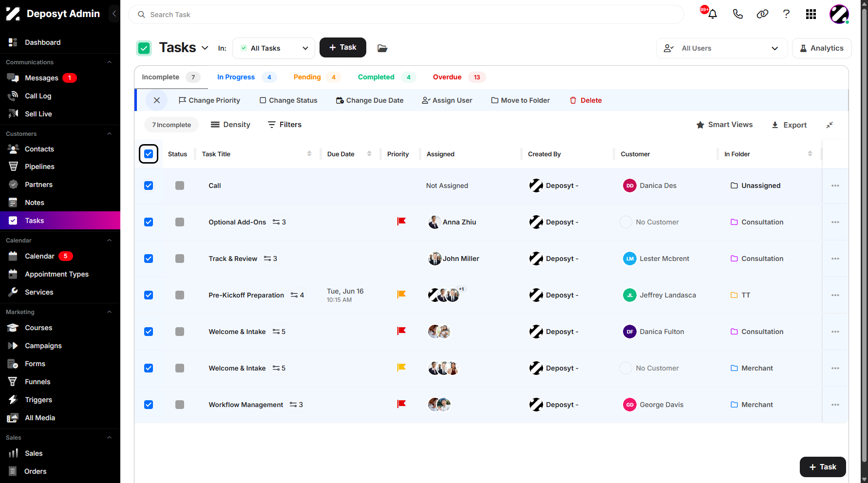
Task: Click the link chain icon in header
Action: [x=762, y=14]
